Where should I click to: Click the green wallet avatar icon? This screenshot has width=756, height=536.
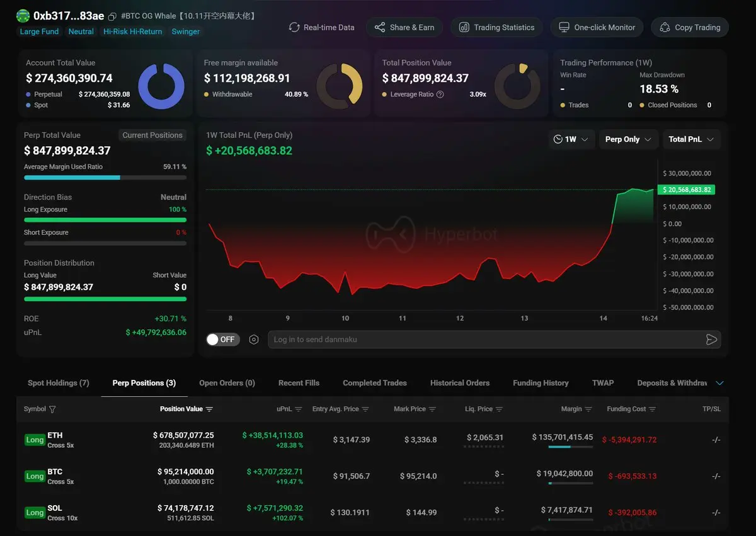point(23,16)
